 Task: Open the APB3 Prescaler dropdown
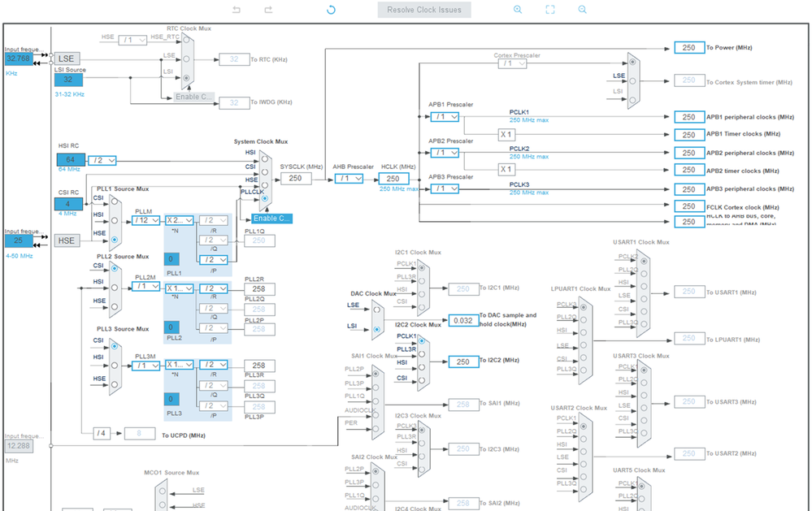pyautogui.click(x=445, y=189)
